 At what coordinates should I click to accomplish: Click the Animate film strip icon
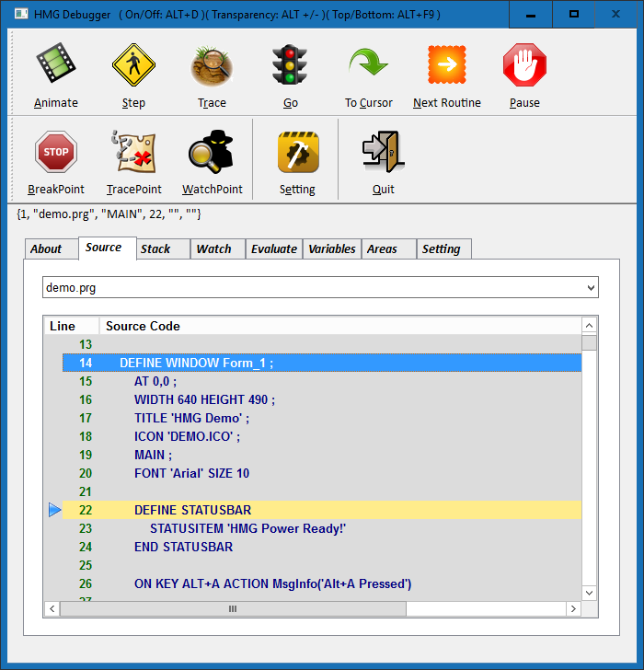click(55, 66)
